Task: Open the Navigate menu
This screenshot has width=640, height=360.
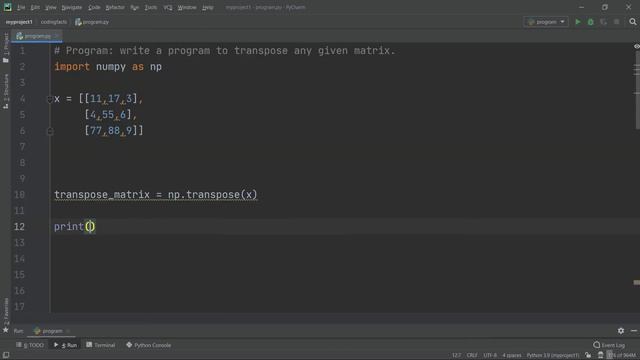Action: tap(71, 7)
